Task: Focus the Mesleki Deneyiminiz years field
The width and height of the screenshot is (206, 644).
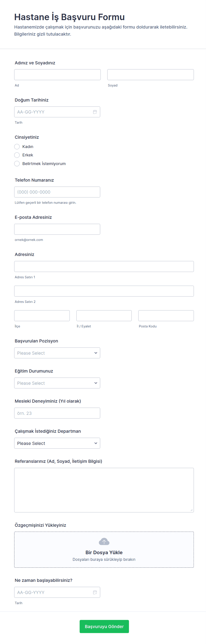Action: click(x=57, y=413)
